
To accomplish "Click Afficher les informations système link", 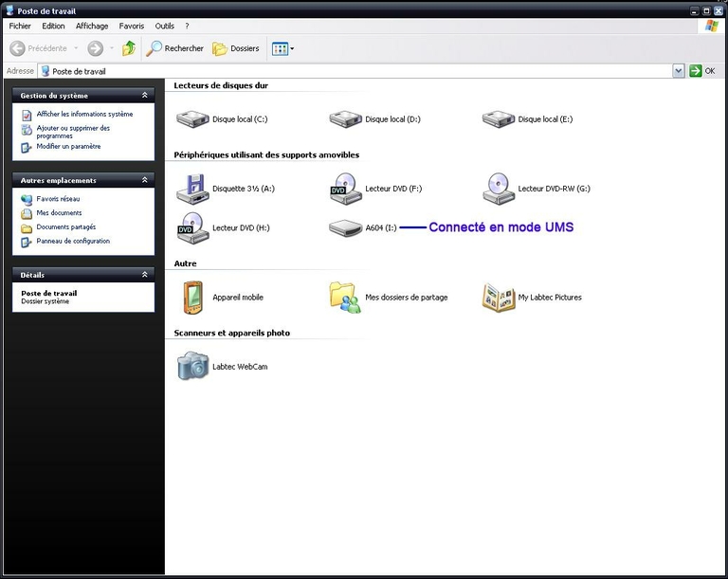I will click(x=84, y=114).
